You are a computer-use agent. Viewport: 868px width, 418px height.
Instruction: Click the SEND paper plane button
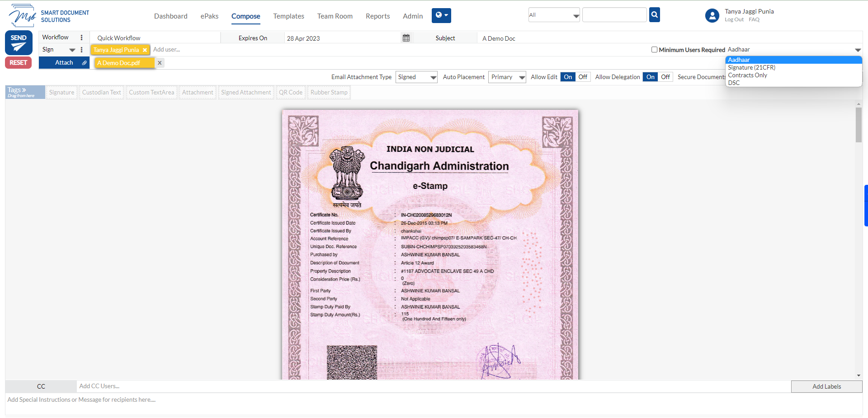tap(19, 43)
